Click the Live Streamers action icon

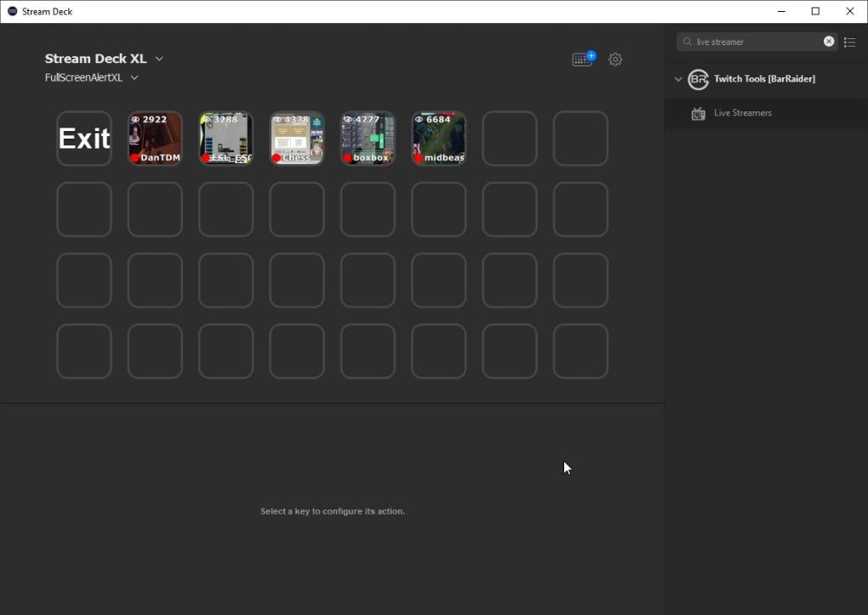point(699,113)
